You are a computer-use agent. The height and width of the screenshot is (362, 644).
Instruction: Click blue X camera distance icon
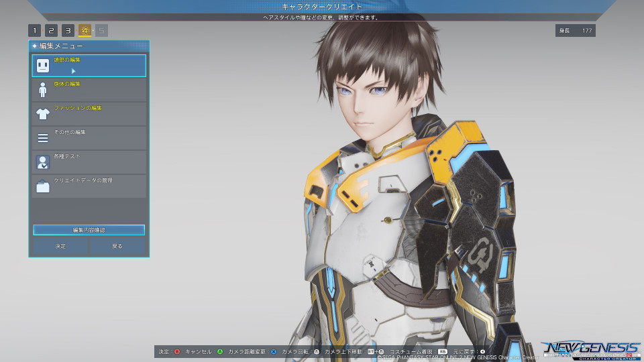[274, 352]
